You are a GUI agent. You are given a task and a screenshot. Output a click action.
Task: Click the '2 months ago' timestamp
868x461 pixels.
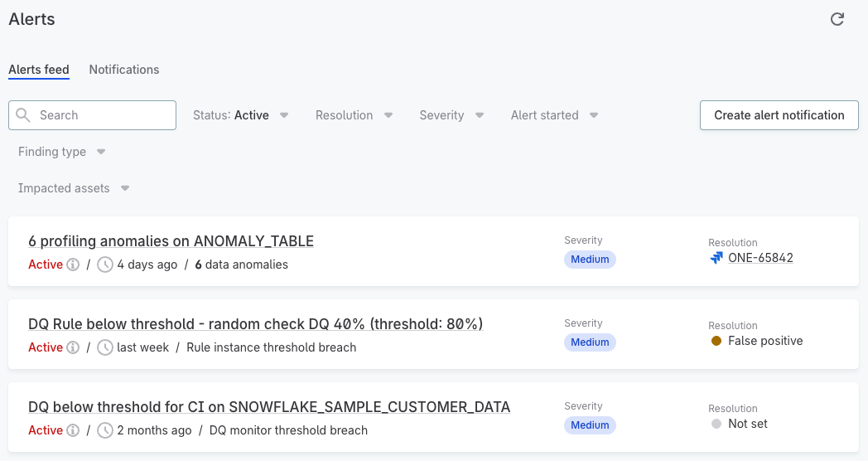pos(154,430)
